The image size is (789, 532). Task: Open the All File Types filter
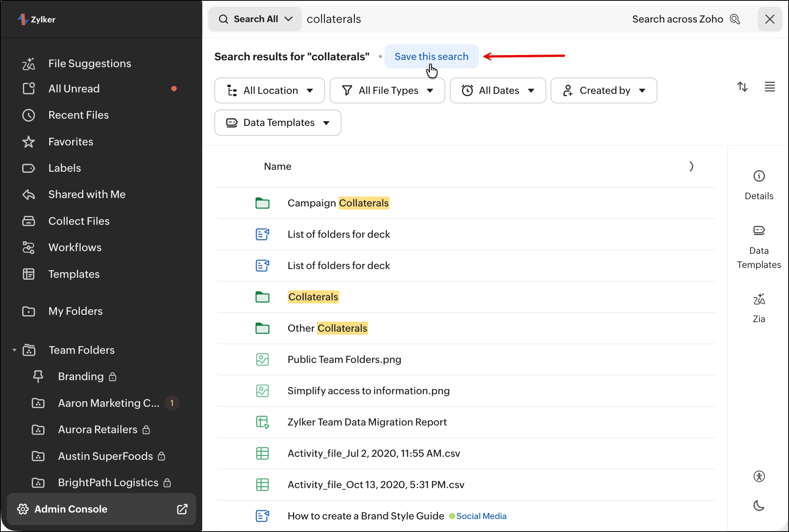point(387,90)
